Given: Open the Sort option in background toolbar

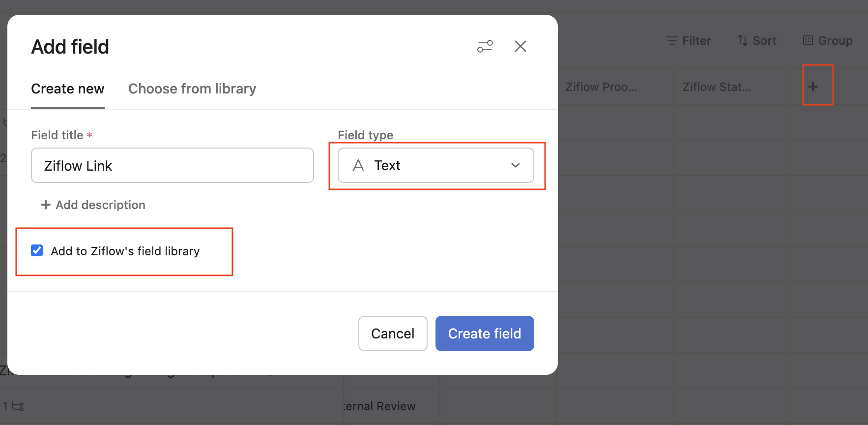Looking at the screenshot, I should point(757,41).
